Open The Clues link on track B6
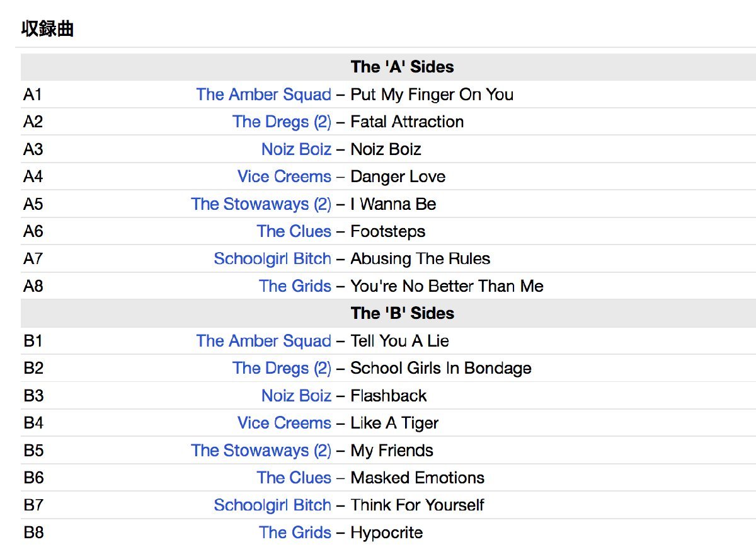The width and height of the screenshot is (756, 559). [294, 478]
